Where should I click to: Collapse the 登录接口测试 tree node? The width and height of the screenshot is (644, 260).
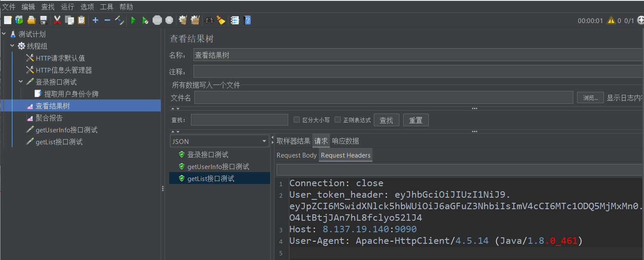coord(21,82)
